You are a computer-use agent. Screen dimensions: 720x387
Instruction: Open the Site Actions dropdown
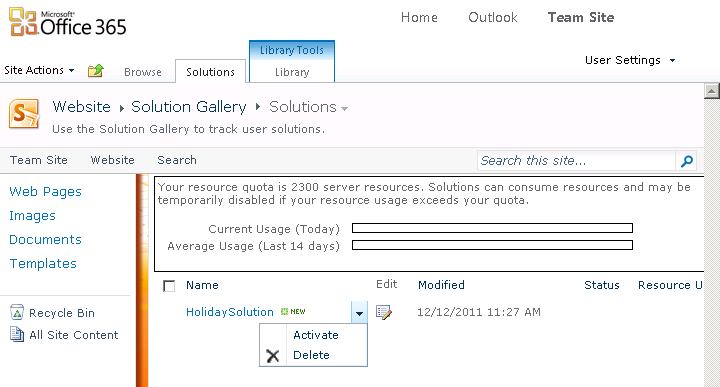(x=39, y=70)
